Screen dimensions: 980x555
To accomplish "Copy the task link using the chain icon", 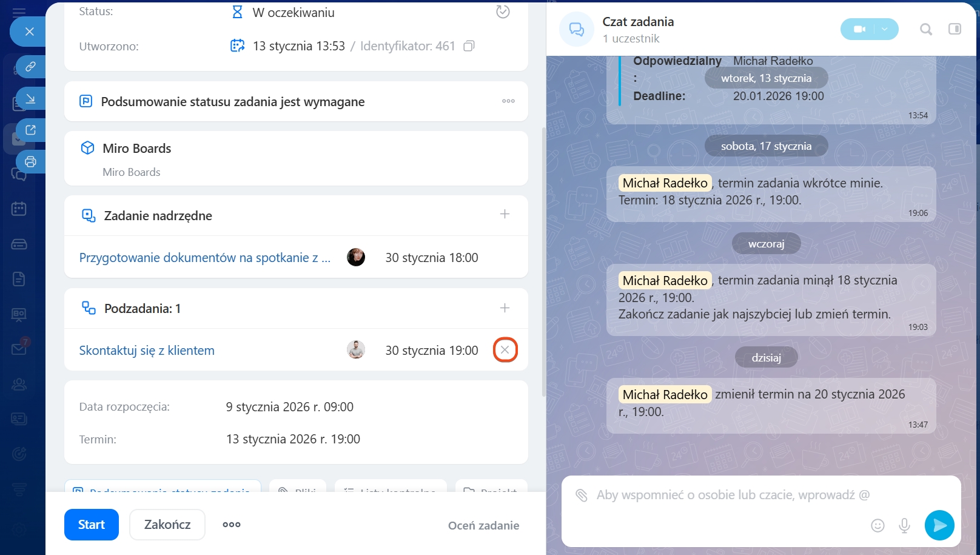I will coord(30,66).
